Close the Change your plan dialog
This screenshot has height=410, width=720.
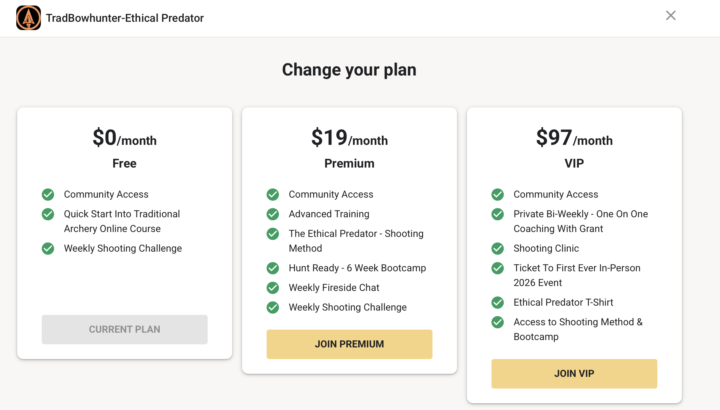click(671, 15)
